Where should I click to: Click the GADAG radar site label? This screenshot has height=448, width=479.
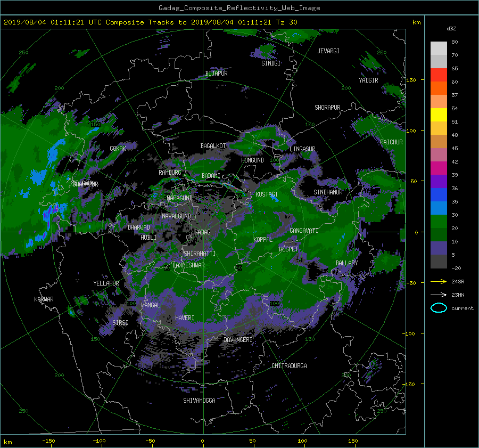(202, 232)
